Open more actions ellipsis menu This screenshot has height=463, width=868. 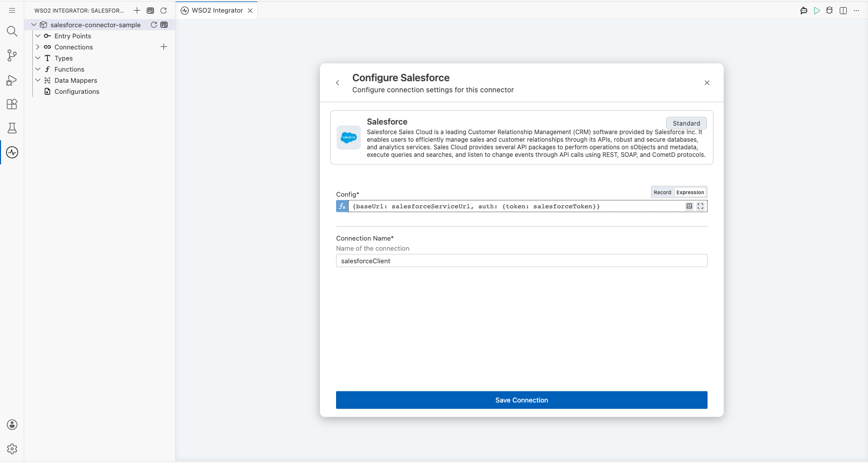856,10
